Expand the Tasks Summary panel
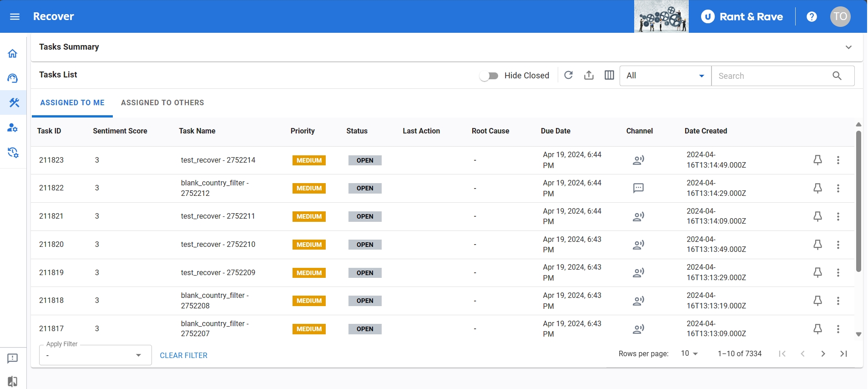Image resolution: width=868 pixels, height=389 pixels. pyautogui.click(x=848, y=47)
